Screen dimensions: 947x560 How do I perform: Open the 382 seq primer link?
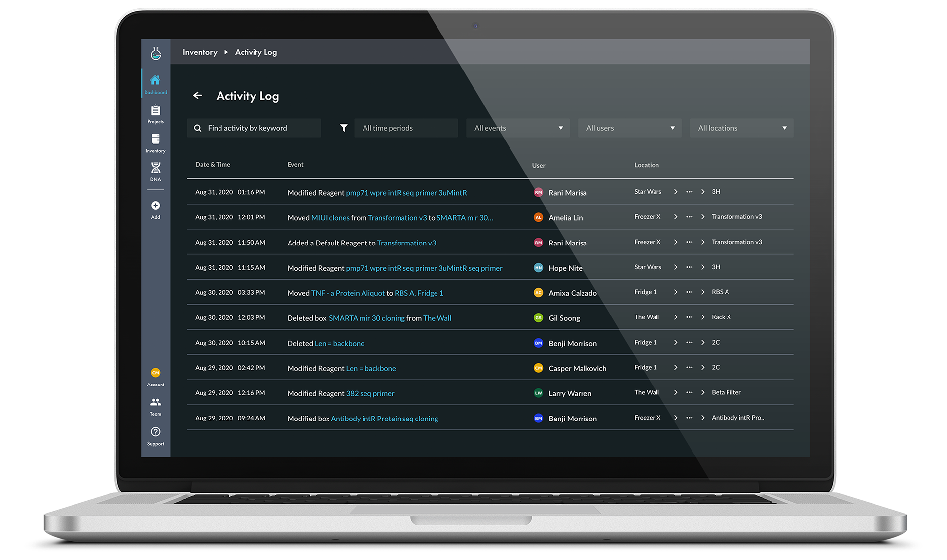pos(370,393)
